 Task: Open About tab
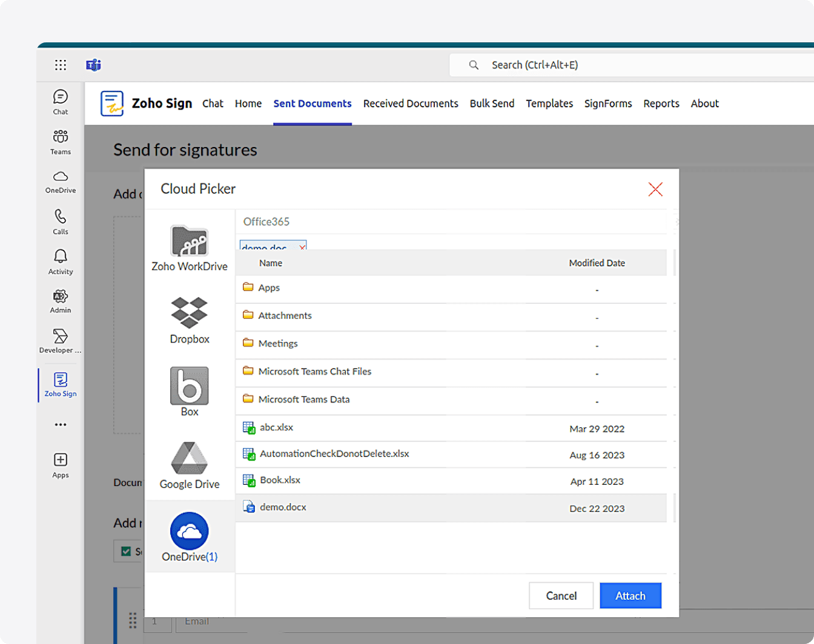tap(705, 103)
